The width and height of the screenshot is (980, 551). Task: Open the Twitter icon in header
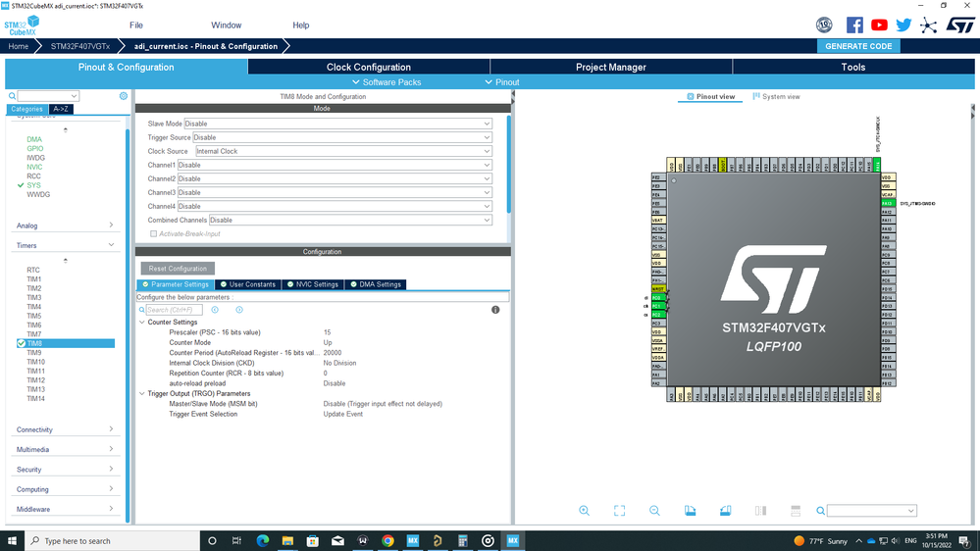(x=903, y=25)
